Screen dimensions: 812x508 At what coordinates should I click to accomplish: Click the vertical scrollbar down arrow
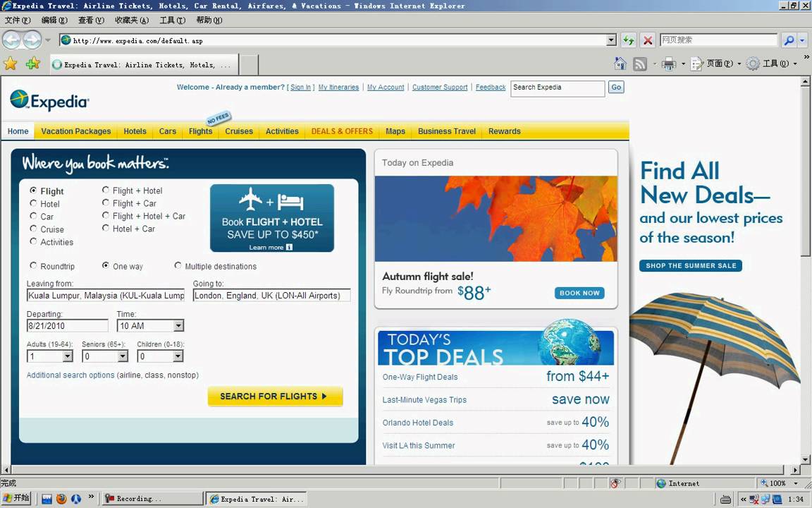coord(805,459)
